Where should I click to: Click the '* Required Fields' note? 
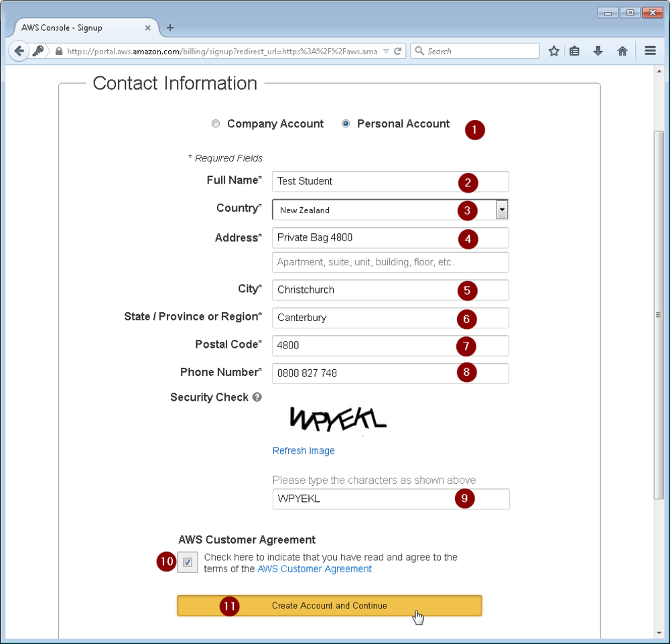225,158
